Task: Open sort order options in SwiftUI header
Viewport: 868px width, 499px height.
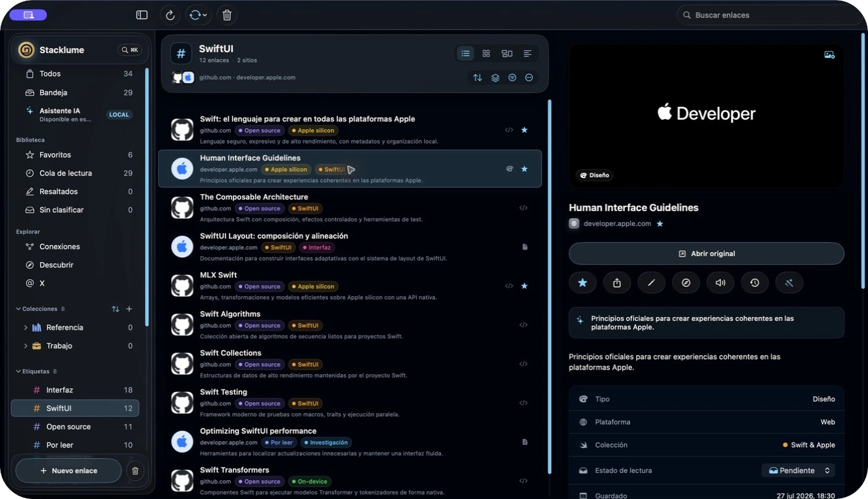Action: [477, 77]
